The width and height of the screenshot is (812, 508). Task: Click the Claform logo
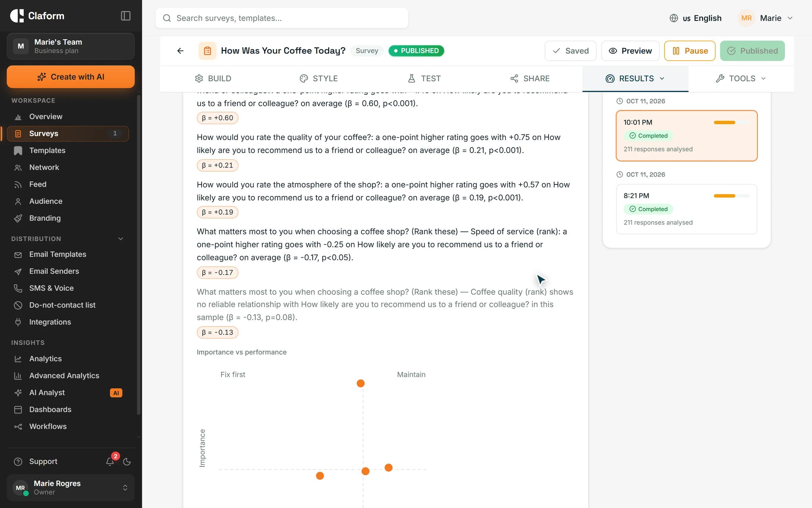(37, 16)
